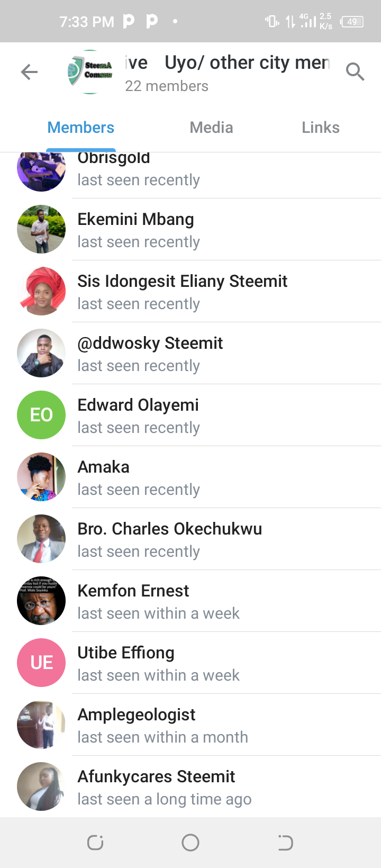Viewport: 381px width, 868px height.
Task: Tap the 22 members subtitle
Action: click(167, 86)
